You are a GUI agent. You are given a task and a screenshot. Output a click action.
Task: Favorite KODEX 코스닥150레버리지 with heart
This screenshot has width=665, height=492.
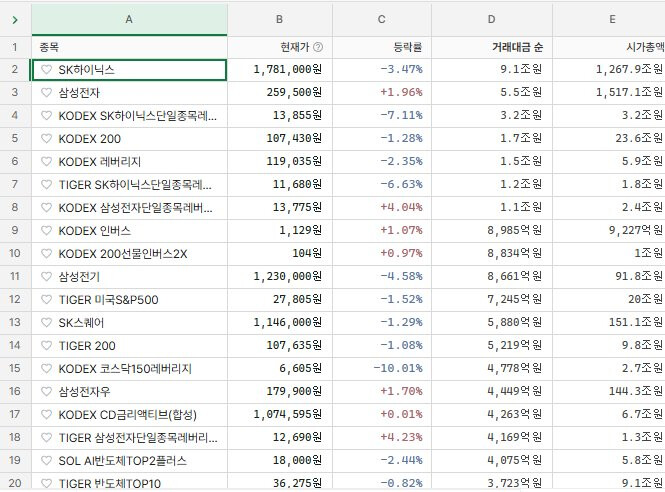(46, 368)
